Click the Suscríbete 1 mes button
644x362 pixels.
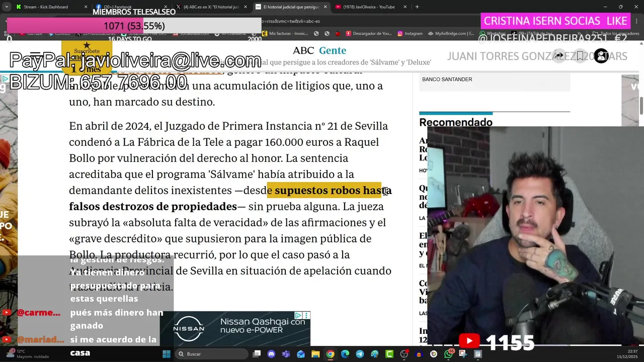pos(87,57)
